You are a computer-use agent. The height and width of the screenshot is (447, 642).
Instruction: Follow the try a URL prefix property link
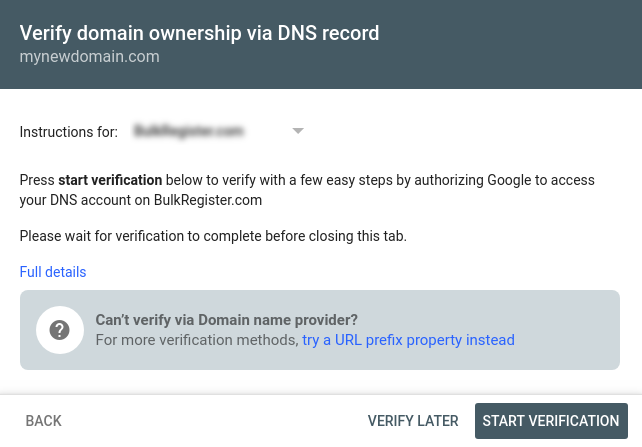coord(408,340)
